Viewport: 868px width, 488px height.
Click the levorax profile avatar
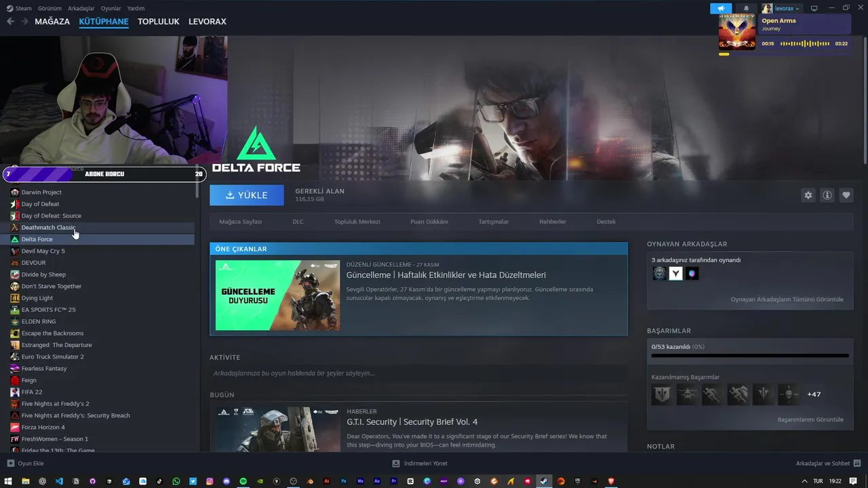click(x=767, y=8)
